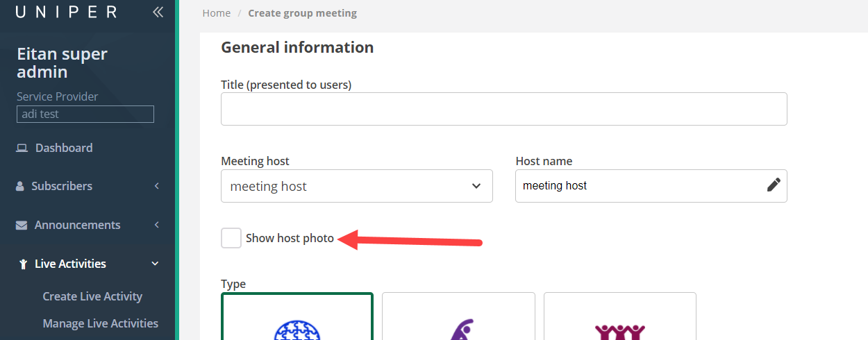Expand the Announcements menu chevron

pos(157,225)
